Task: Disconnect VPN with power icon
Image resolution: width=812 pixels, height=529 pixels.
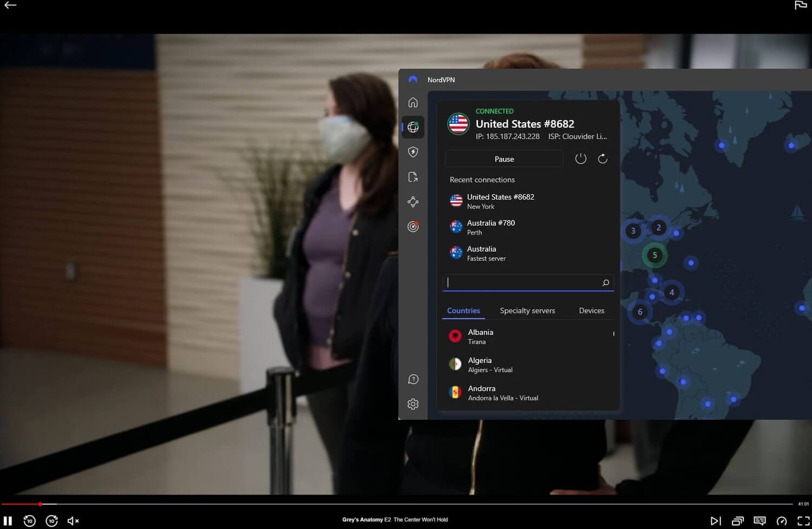Action: (581, 158)
